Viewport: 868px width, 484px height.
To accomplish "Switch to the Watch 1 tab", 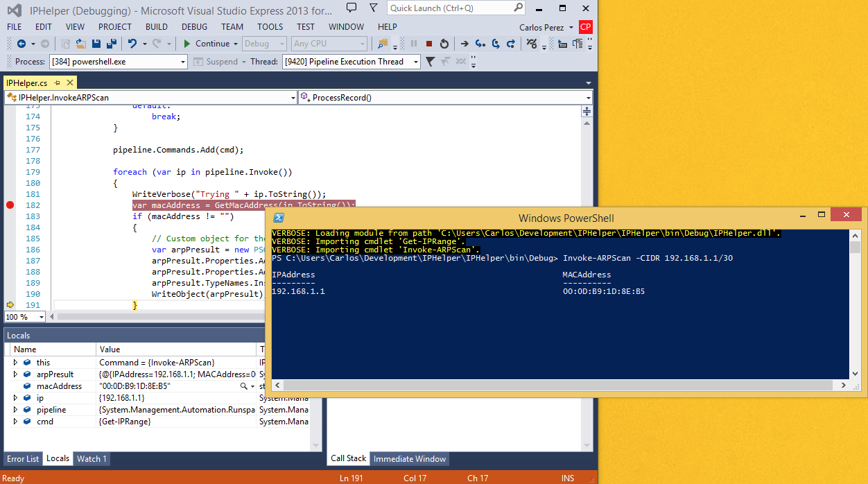I will pos(92,458).
